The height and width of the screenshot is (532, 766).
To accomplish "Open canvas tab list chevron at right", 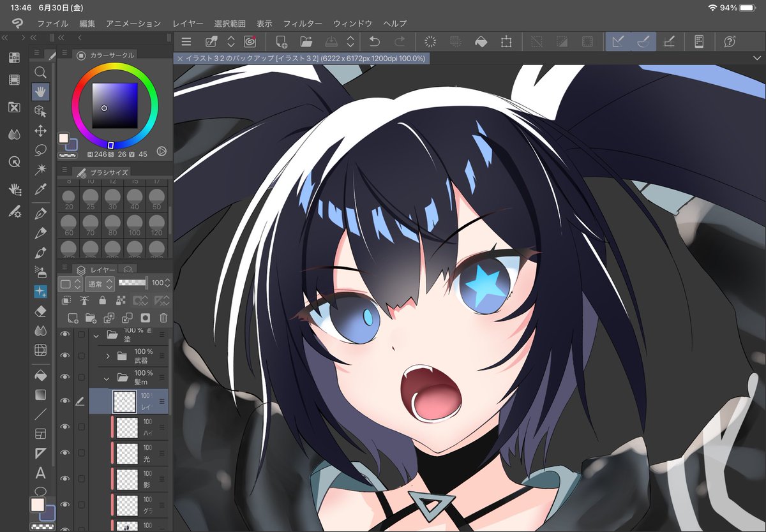I will click(757, 58).
